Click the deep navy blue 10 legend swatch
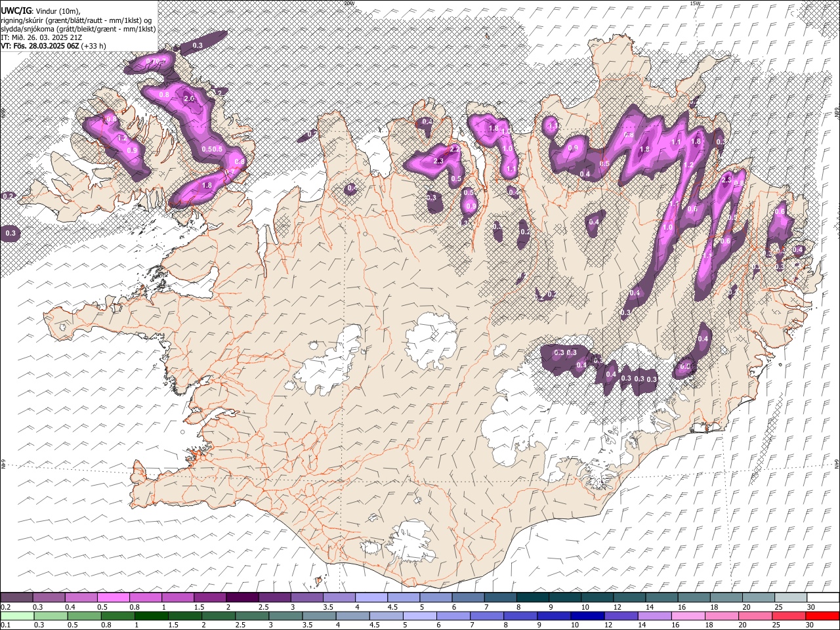 tap(587, 616)
